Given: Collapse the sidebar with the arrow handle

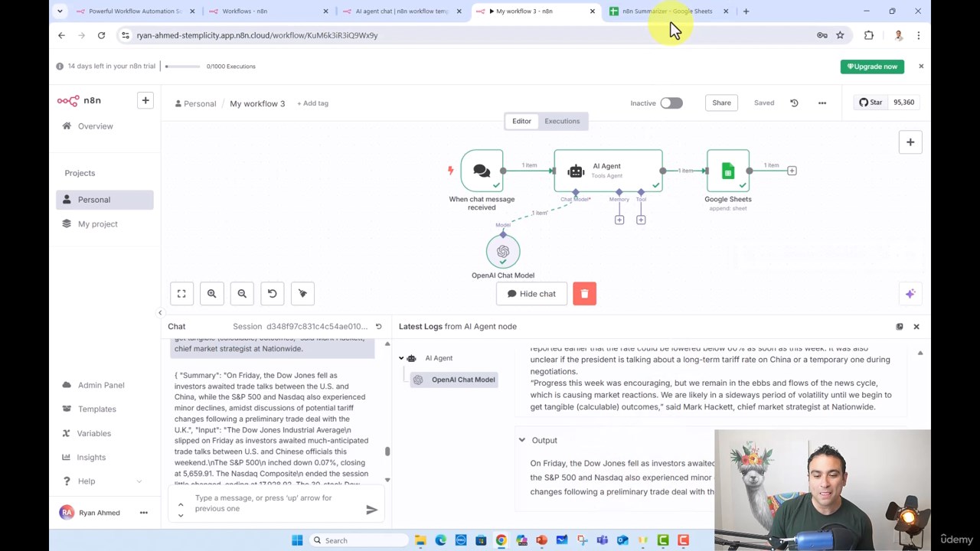Looking at the screenshot, I should coord(160,313).
